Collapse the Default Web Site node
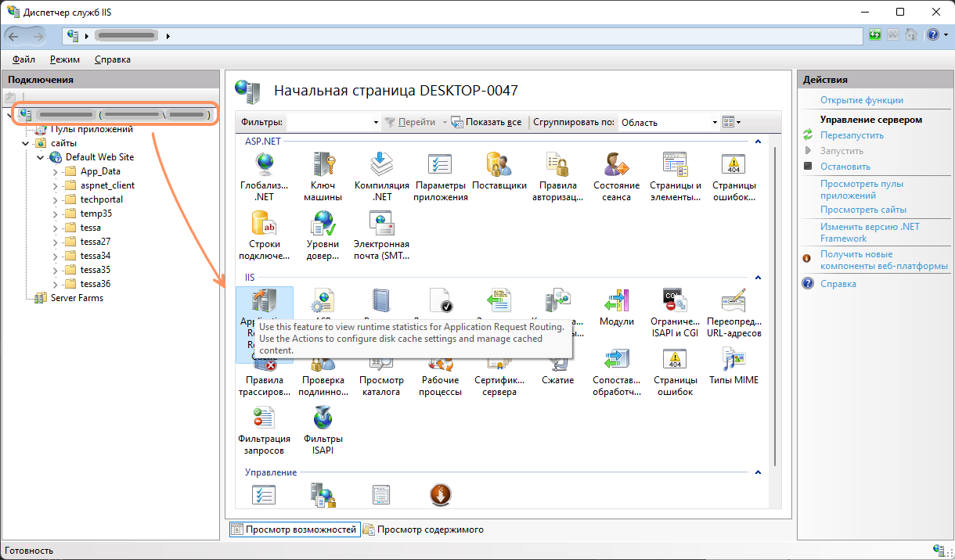Viewport: 955px width, 560px height. coord(41,157)
